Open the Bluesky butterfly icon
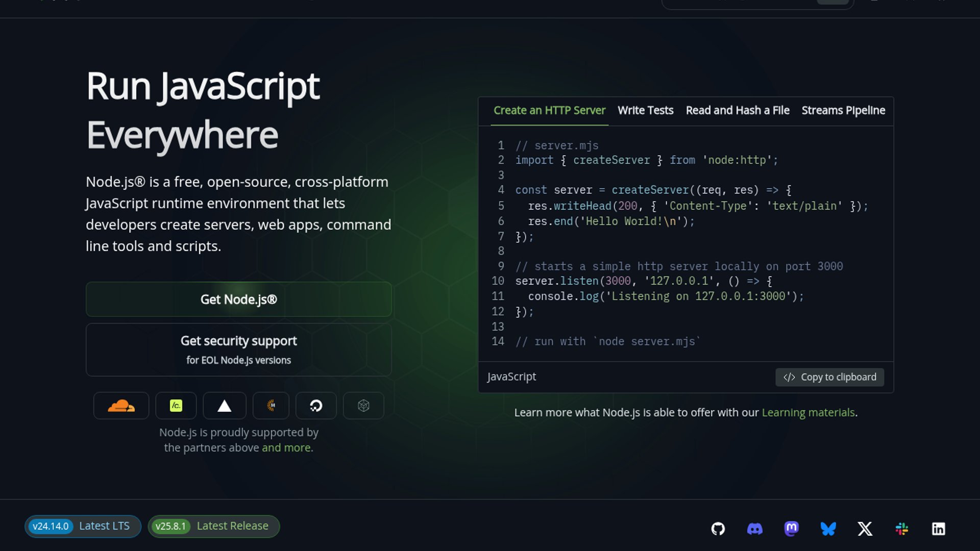 (828, 529)
